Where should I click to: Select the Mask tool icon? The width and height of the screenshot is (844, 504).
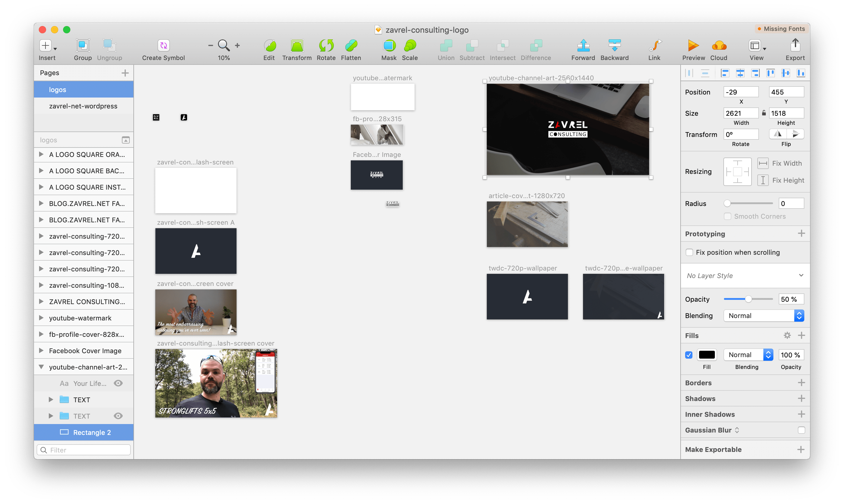click(x=389, y=45)
